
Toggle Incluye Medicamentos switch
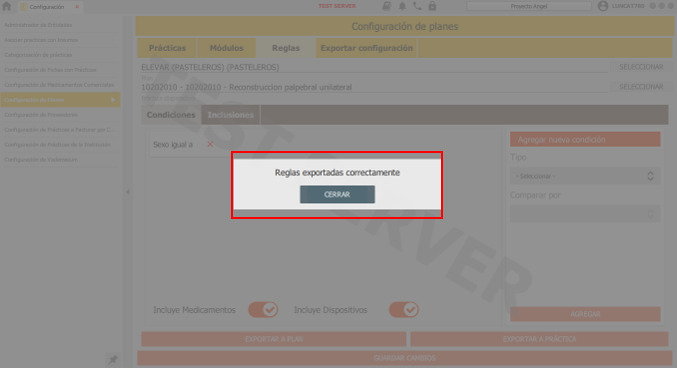[263, 310]
